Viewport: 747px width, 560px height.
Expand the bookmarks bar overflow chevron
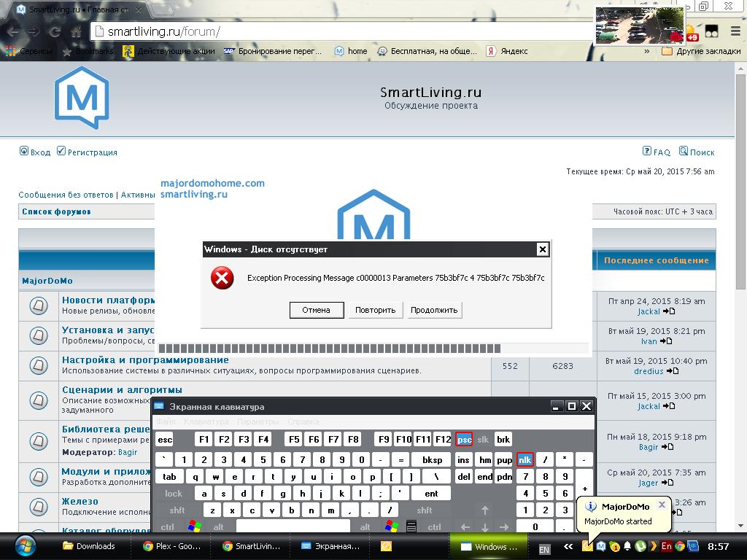tap(646, 51)
